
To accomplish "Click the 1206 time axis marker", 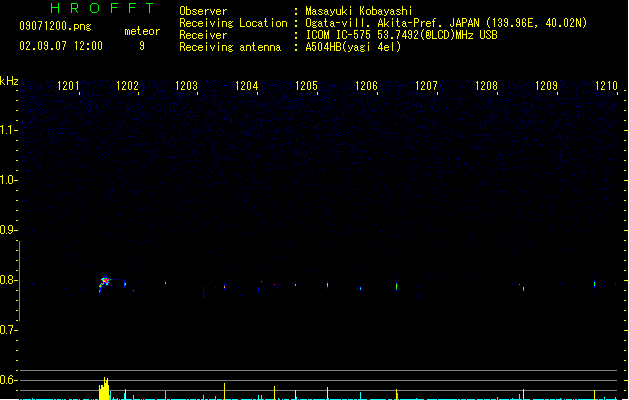I will (366, 85).
